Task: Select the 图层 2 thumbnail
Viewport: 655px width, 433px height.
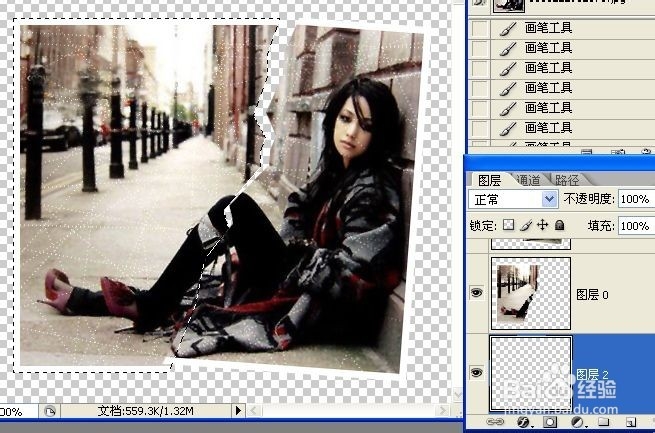Action: tap(531, 373)
